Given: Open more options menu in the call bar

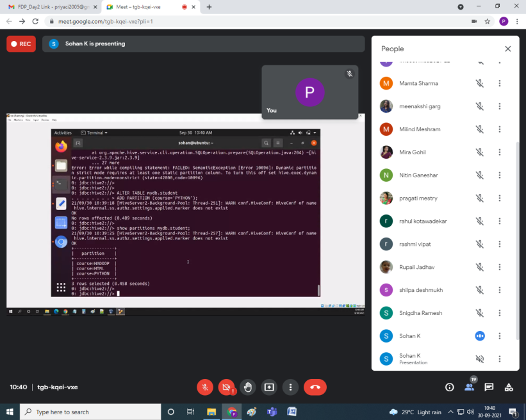Looking at the screenshot, I should point(291,387).
